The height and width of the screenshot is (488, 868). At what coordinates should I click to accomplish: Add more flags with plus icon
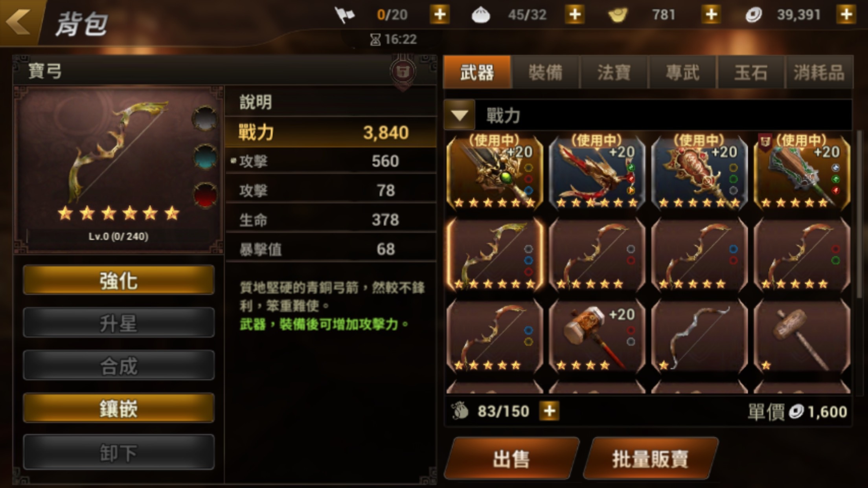pos(440,15)
